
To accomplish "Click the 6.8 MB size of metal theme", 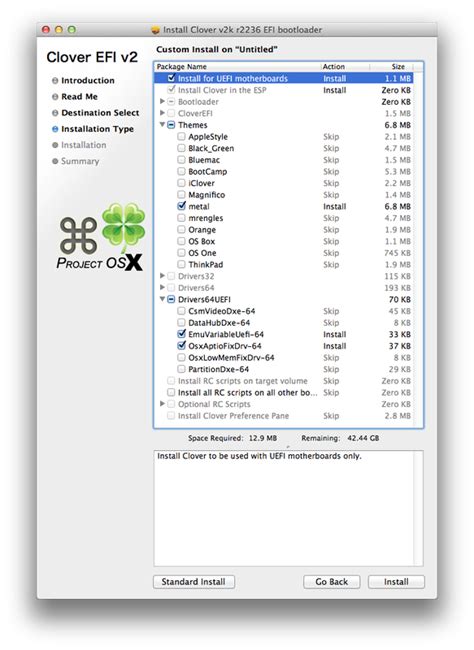I will tap(397, 206).
